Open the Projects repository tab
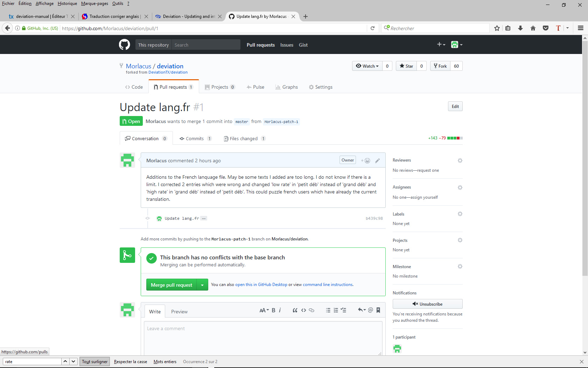The image size is (588, 368). coord(220,87)
